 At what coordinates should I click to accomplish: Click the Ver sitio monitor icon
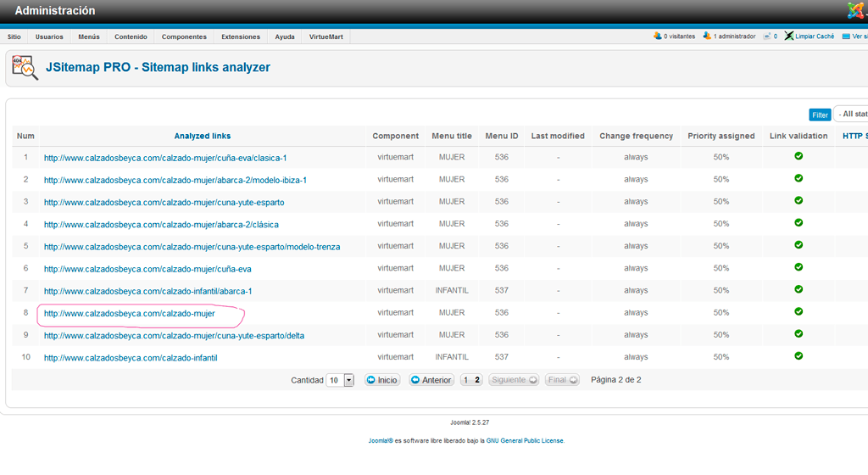pyautogui.click(x=846, y=36)
